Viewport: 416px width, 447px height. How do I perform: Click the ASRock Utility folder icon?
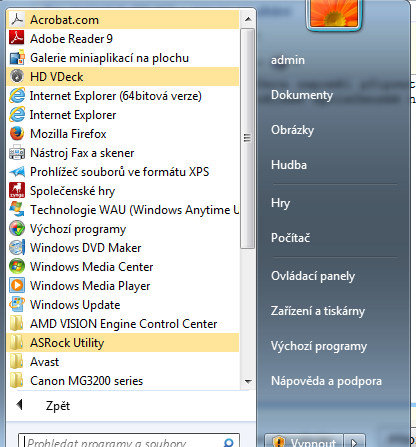point(17,343)
